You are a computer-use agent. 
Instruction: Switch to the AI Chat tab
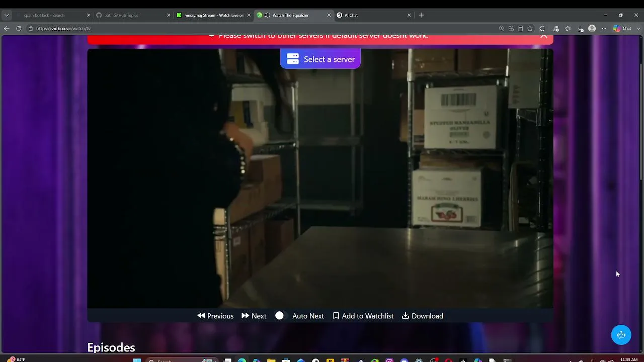coord(374,15)
